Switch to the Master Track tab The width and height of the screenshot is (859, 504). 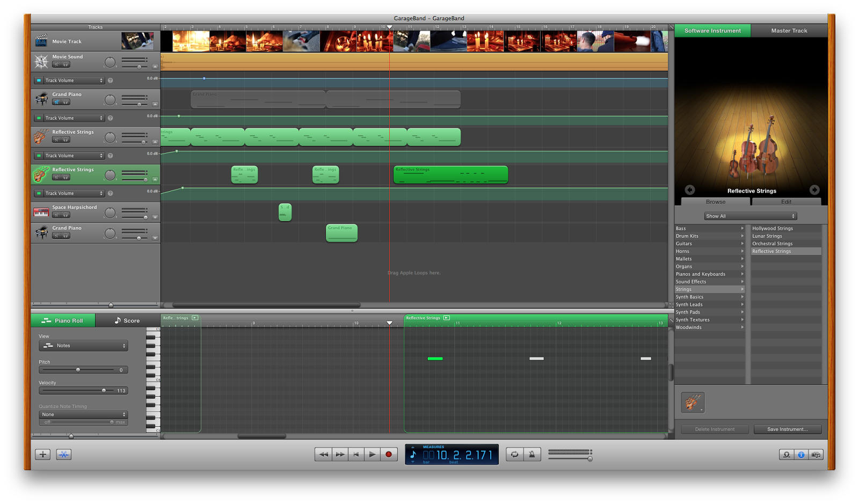789,31
